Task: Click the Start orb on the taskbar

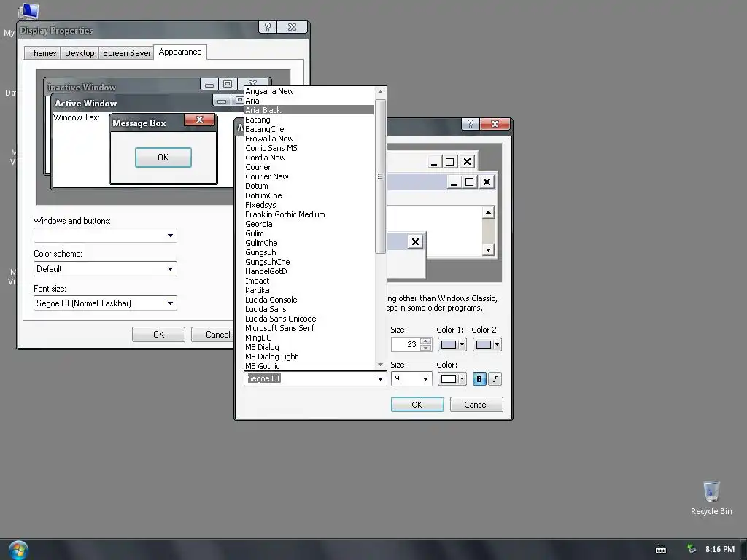Action: (18, 550)
